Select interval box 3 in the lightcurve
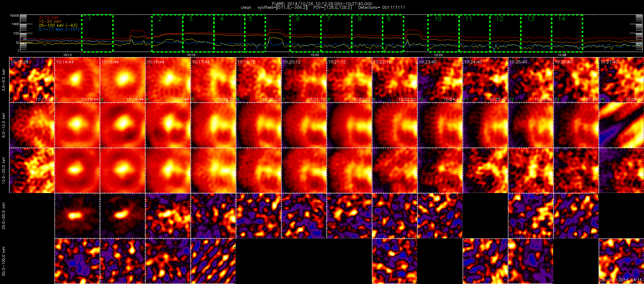The image size is (644, 284). [198, 33]
